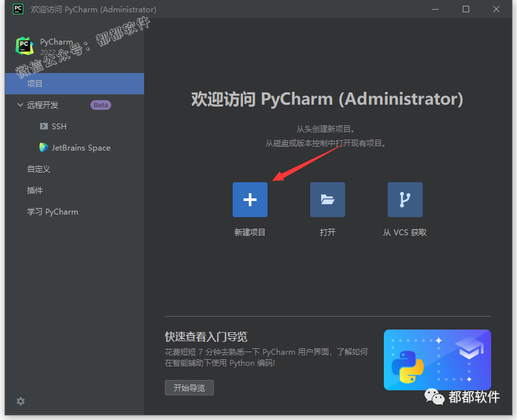Click the 打开 label
The image size is (517, 420).
(x=328, y=233)
